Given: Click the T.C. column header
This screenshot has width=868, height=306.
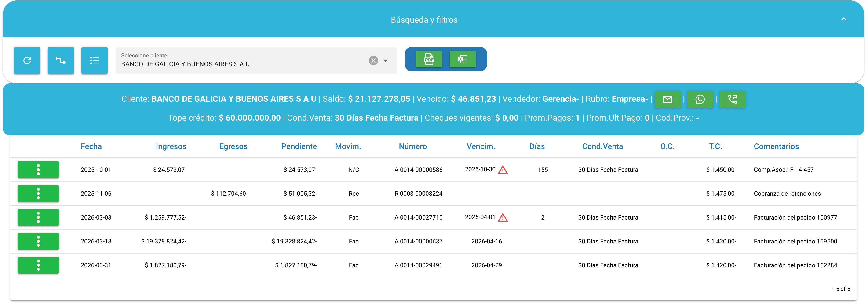Looking at the screenshot, I should [715, 146].
